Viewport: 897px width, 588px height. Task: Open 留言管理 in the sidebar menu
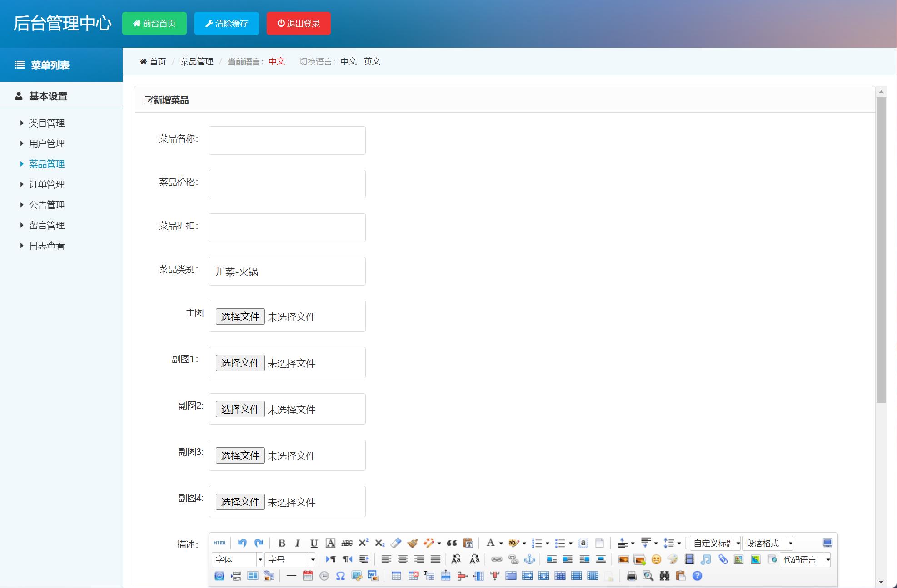(x=47, y=225)
